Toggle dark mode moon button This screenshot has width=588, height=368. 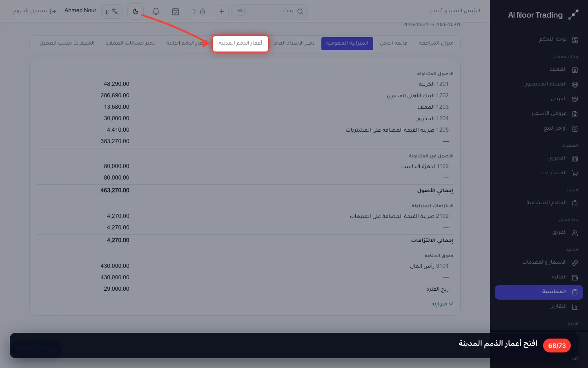136,11
